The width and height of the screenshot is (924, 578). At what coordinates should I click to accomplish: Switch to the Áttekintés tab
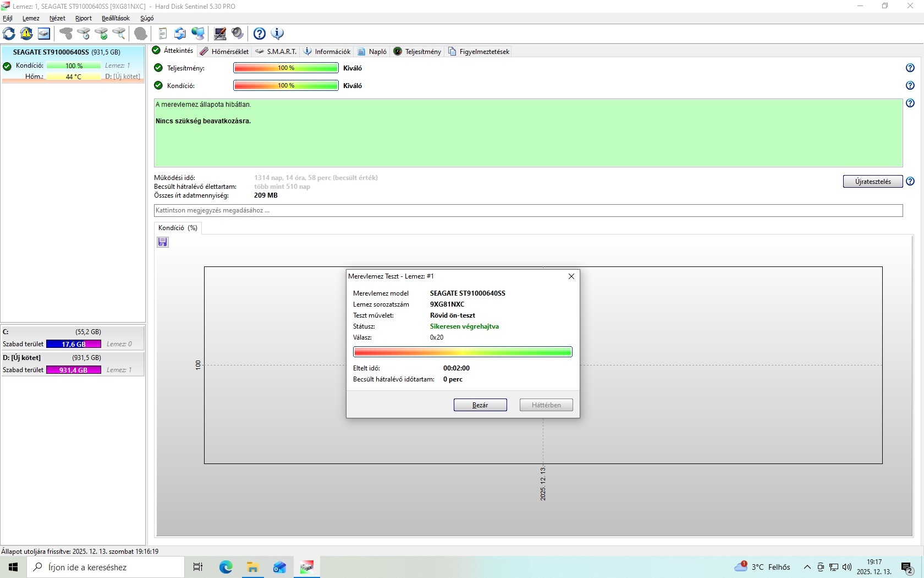point(173,51)
